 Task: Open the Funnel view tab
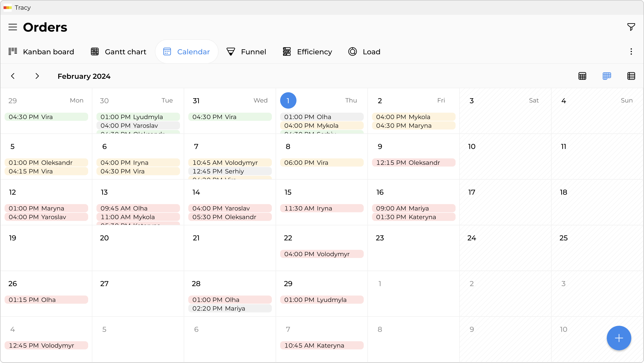click(x=246, y=52)
